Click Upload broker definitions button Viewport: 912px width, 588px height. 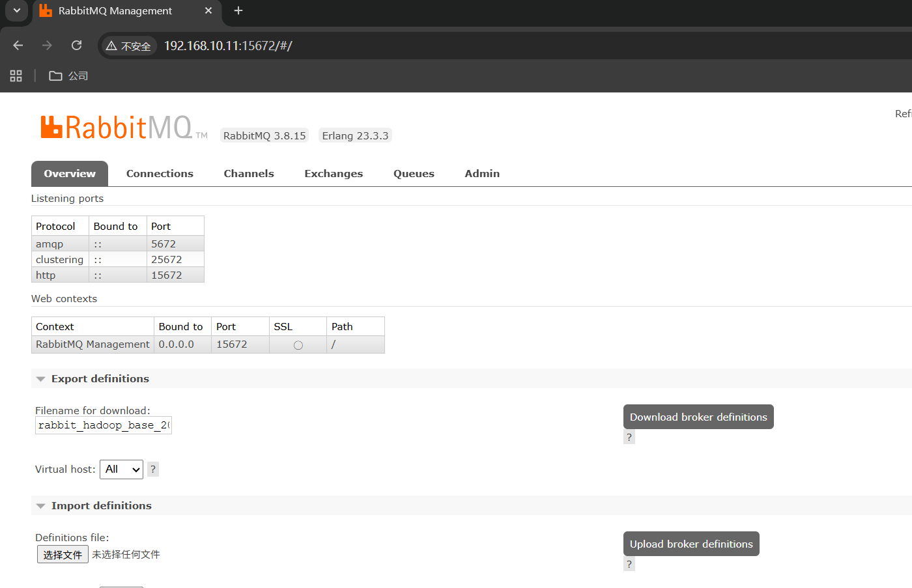pos(691,544)
